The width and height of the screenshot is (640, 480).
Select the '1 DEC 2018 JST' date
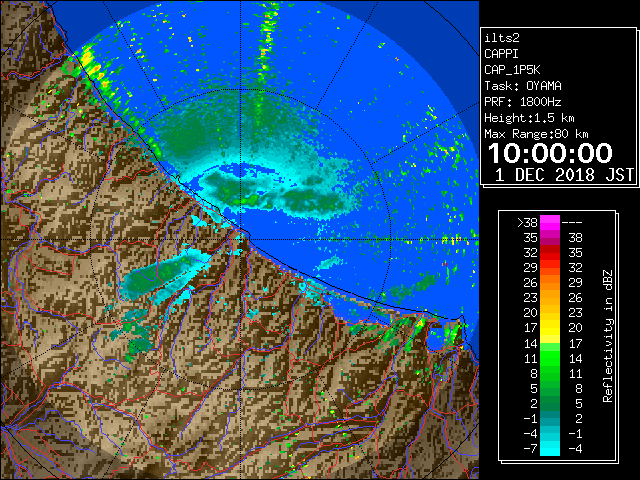[x=564, y=175]
